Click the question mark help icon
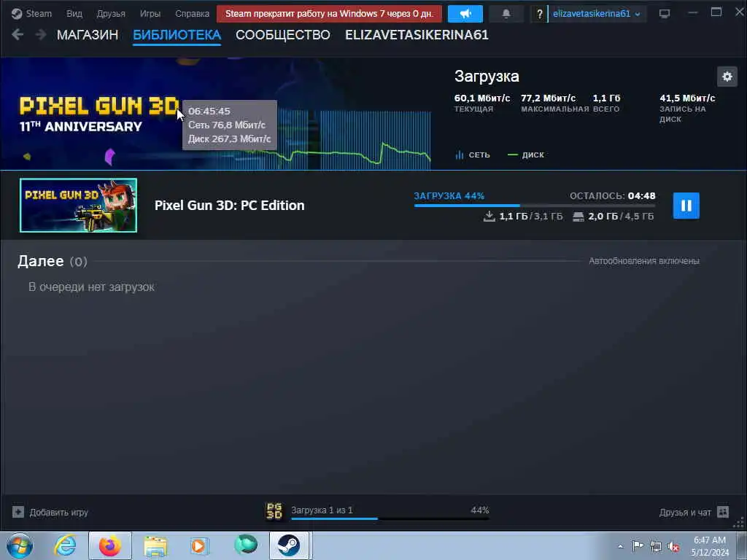Viewport: 747px width, 560px height. click(x=539, y=14)
